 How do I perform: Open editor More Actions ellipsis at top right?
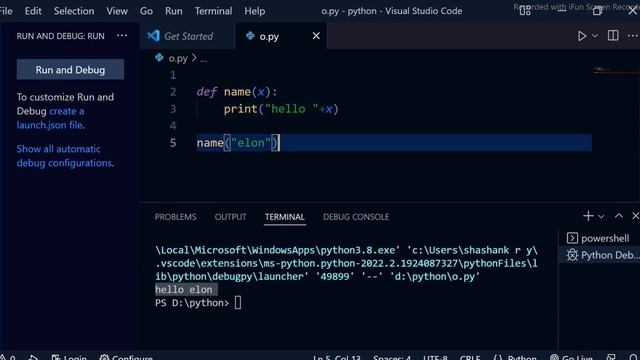[x=633, y=36]
